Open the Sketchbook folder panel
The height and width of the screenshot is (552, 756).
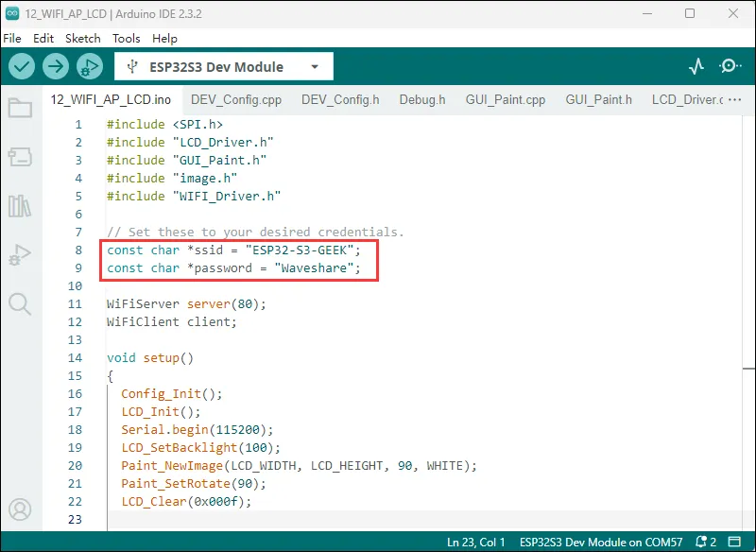click(x=20, y=108)
